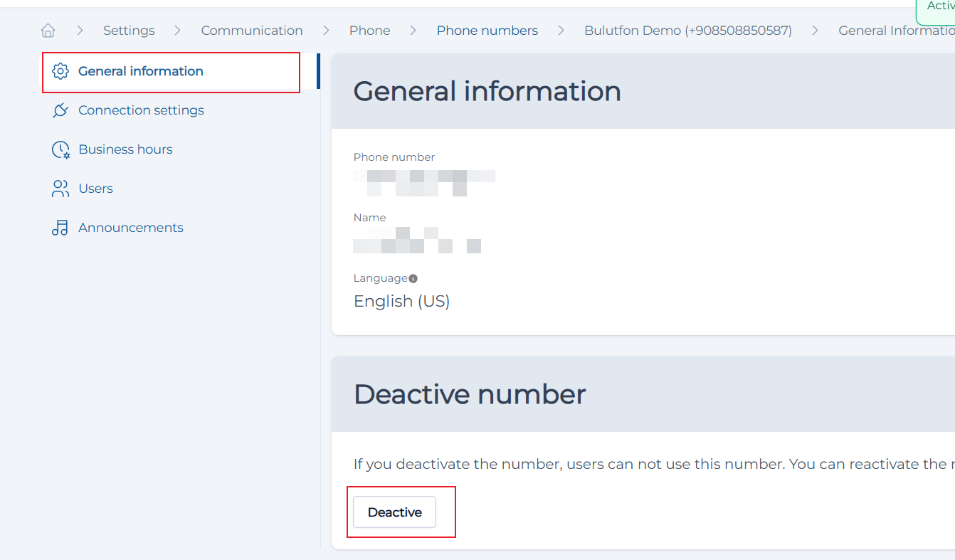
Task: Open the Announcements settings section
Action: tap(130, 227)
